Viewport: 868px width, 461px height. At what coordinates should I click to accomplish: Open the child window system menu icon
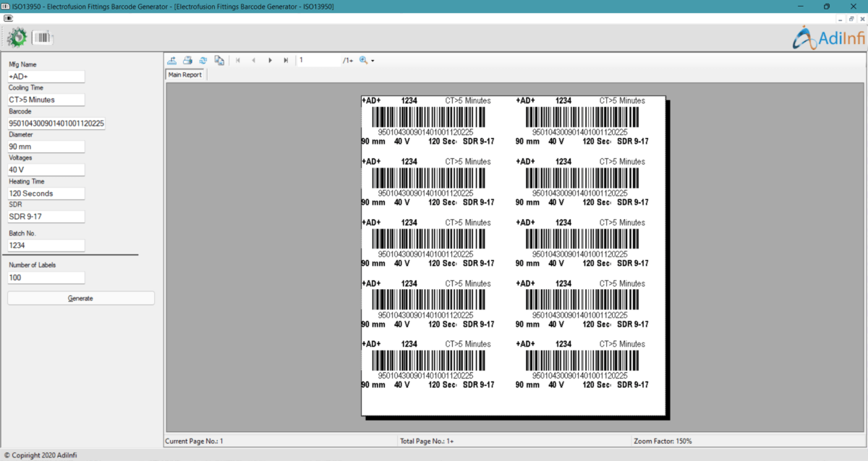pos(9,17)
